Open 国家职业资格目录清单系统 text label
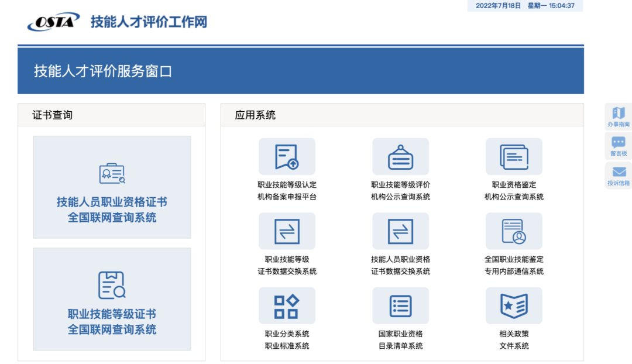632x364 pixels. click(x=401, y=340)
